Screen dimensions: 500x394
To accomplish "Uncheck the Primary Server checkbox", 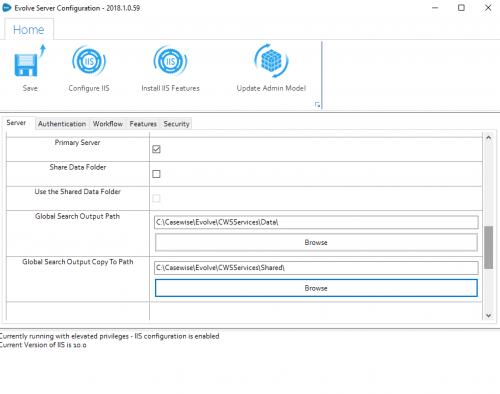I will click(x=156, y=149).
